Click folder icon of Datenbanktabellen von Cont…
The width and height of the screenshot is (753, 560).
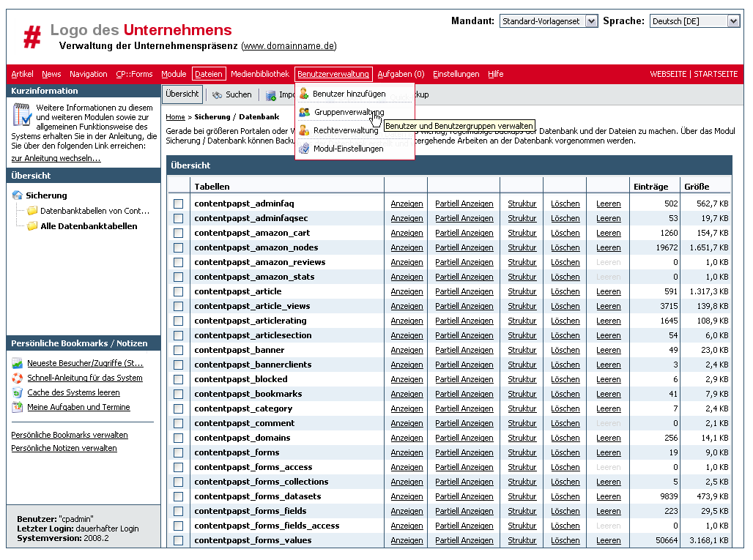tap(32, 211)
